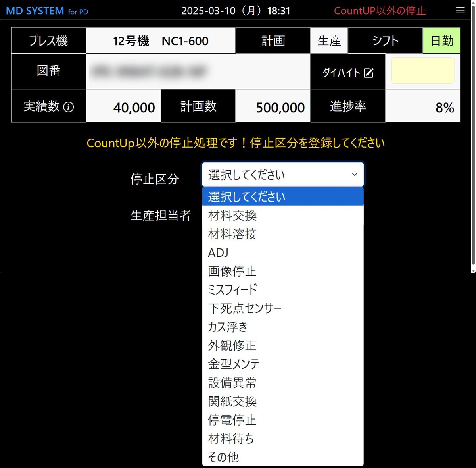Choose 材料交換 from the stop list
This screenshot has height=468, width=476.
(283, 215)
